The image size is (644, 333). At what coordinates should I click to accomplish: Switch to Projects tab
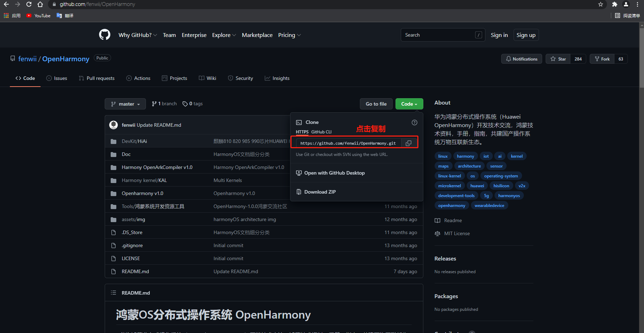tap(174, 78)
